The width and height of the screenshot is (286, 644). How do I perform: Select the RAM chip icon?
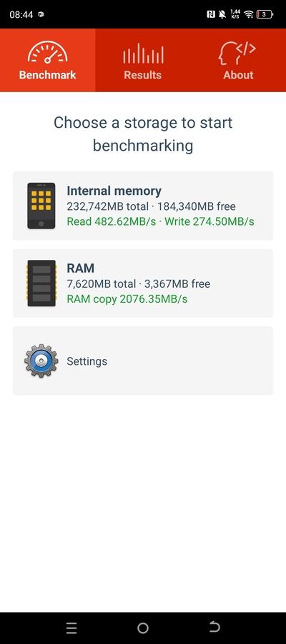pyautogui.click(x=41, y=283)
